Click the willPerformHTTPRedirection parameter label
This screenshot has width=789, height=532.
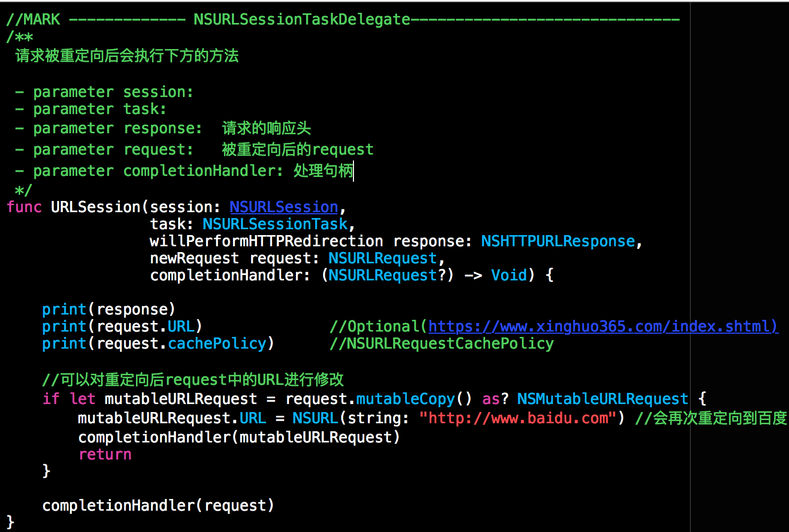[266, 241]
